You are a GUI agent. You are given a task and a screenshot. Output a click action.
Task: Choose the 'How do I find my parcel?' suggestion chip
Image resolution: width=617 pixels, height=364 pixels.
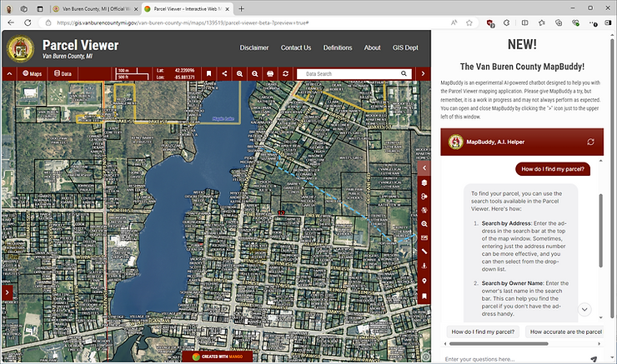[483, 332]
